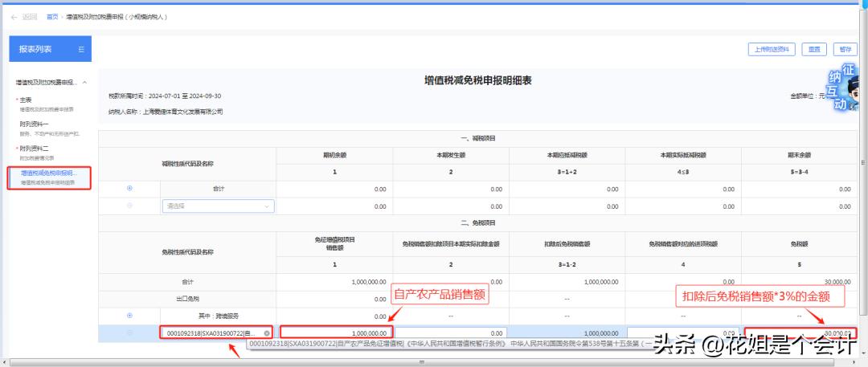The image size is (868, 367).
Task: Add row using plus icon beside 其中:跨境服务
Action: tap(130, 316)
